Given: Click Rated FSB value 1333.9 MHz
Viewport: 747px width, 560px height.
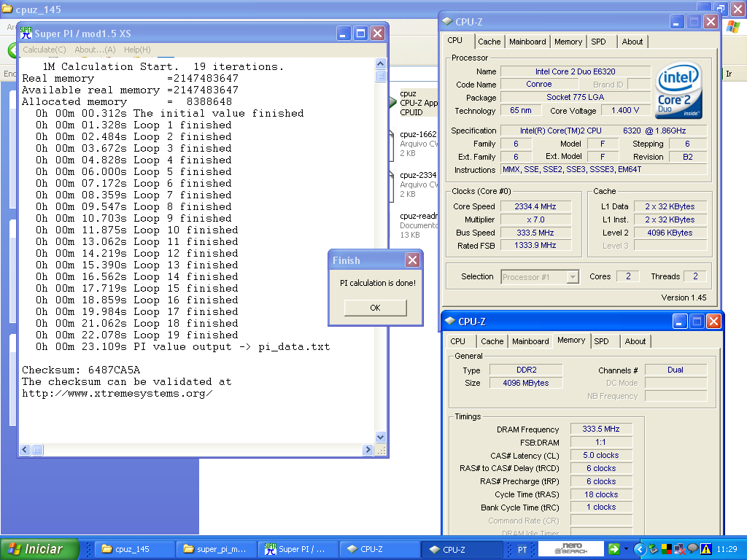Looking at the screenshot, I should (535, 245).
